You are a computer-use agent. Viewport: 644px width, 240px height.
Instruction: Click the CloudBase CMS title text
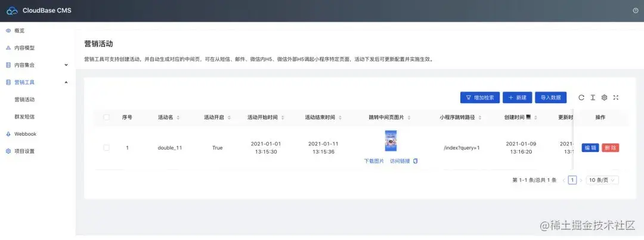coord(47,11)
